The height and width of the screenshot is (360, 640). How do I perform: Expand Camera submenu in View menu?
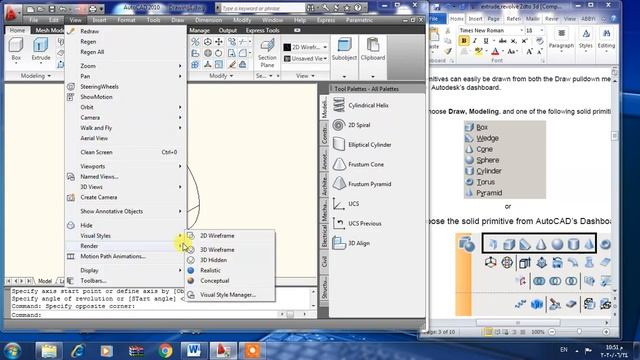[x=126, y=118]
